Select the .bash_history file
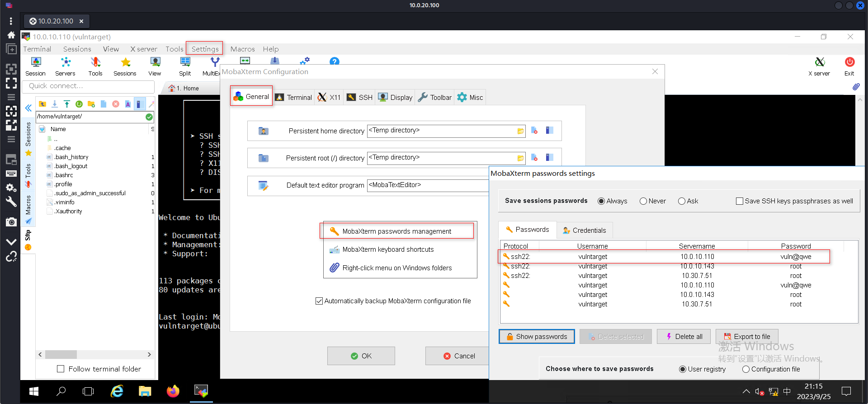The height and width of the screenshot is (404, 868). 71,157
